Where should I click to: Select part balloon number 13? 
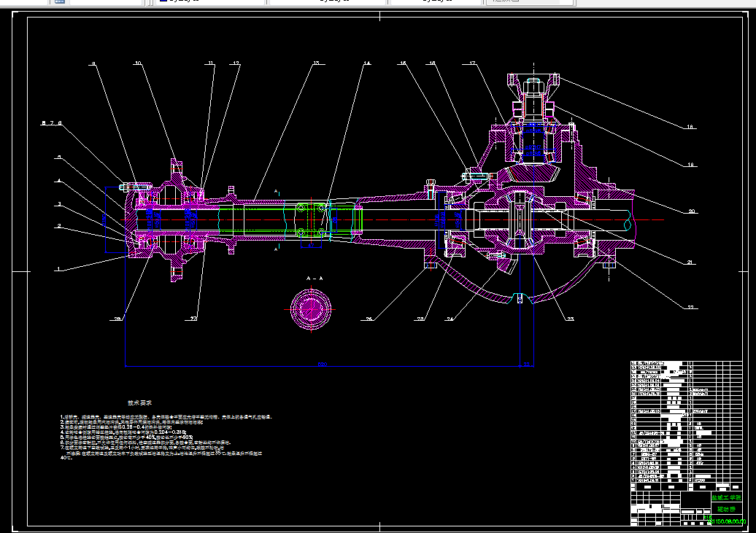point(316,63)
